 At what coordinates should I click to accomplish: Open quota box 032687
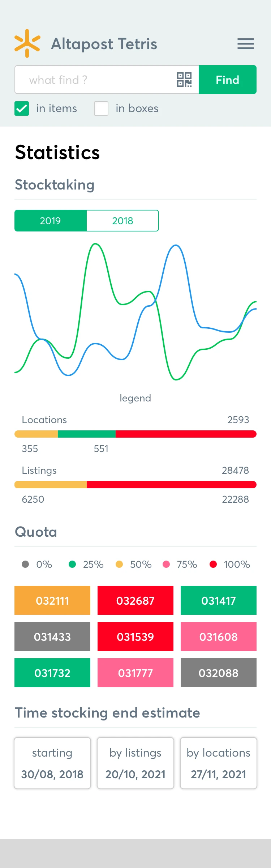coord(135,600)
